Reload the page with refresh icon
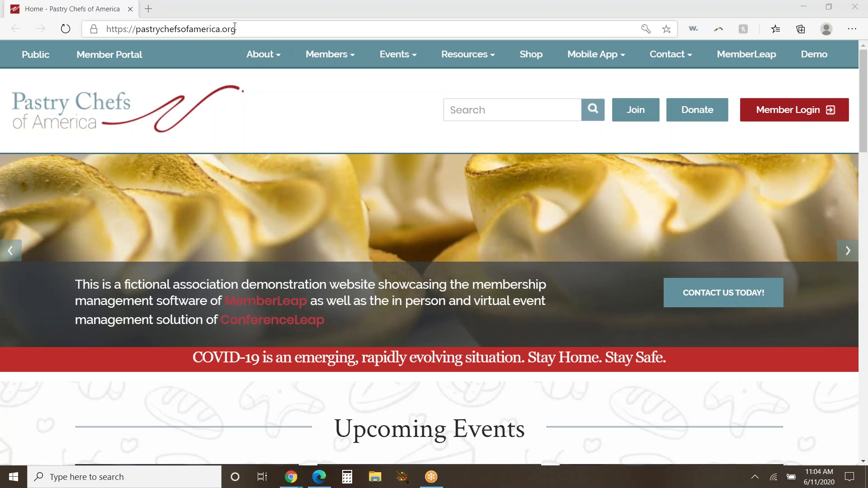 click(x=66, y=29)
